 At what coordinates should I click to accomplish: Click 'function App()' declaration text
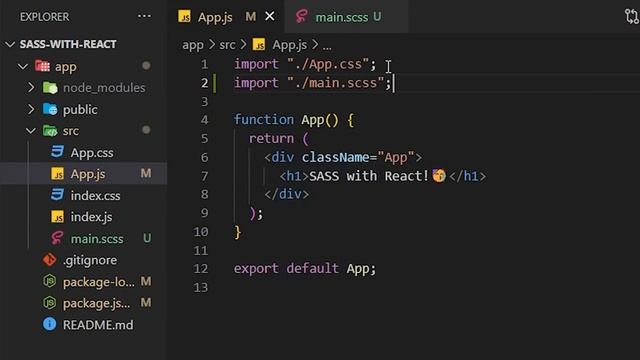pyautogui.click(x=286, y=120)
